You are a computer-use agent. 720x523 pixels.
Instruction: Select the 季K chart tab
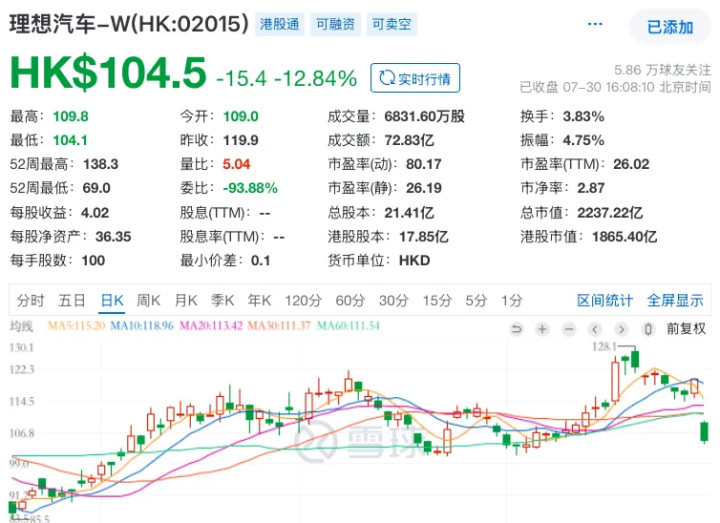coord(222,301)
